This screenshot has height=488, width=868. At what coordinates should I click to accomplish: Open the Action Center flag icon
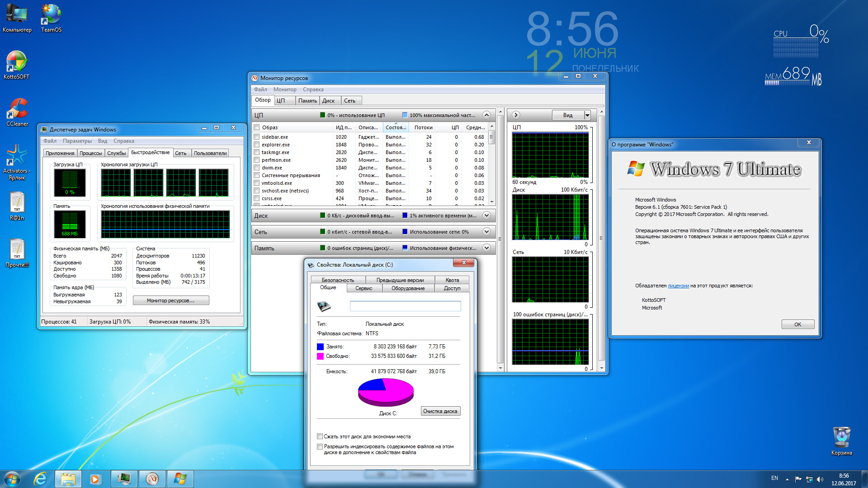[798, 479]
